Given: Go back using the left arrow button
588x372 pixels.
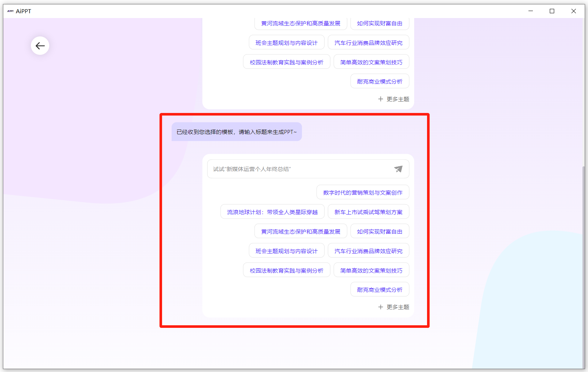Looking at the screenshot, I should (x=40, y=46).
